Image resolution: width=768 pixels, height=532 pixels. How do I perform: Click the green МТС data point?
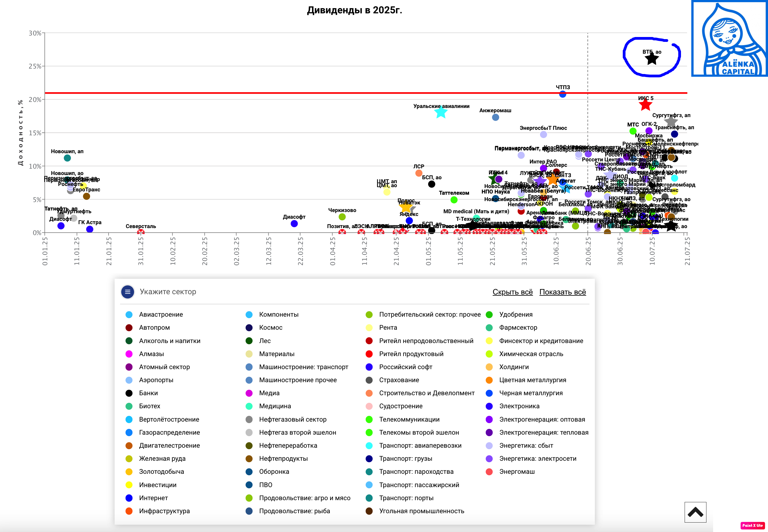pos(633,131)
